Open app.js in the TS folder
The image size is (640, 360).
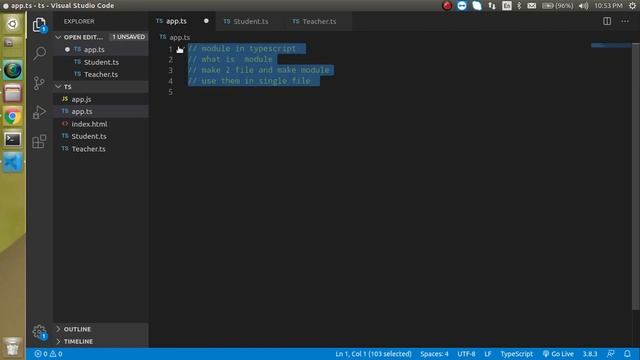coord(101,99)
